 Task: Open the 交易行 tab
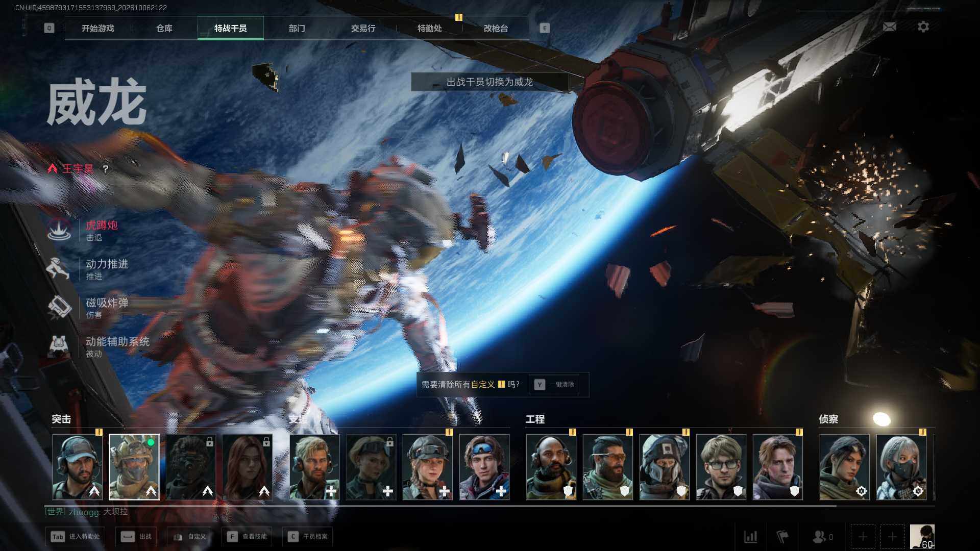click(363, 28)
